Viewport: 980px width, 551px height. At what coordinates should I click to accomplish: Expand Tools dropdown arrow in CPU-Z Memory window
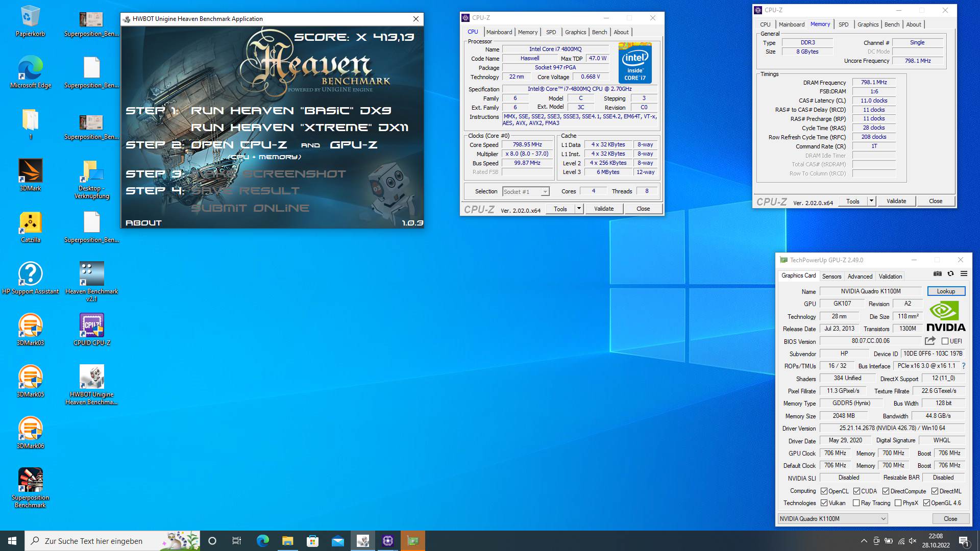click(x=871, y=201)
